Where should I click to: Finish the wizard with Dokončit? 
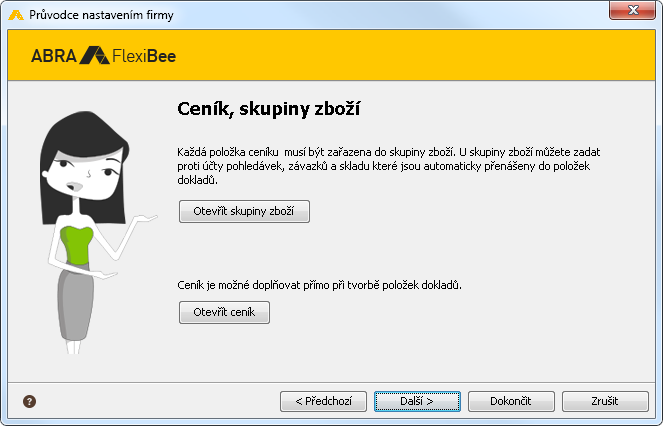[511, 401]
